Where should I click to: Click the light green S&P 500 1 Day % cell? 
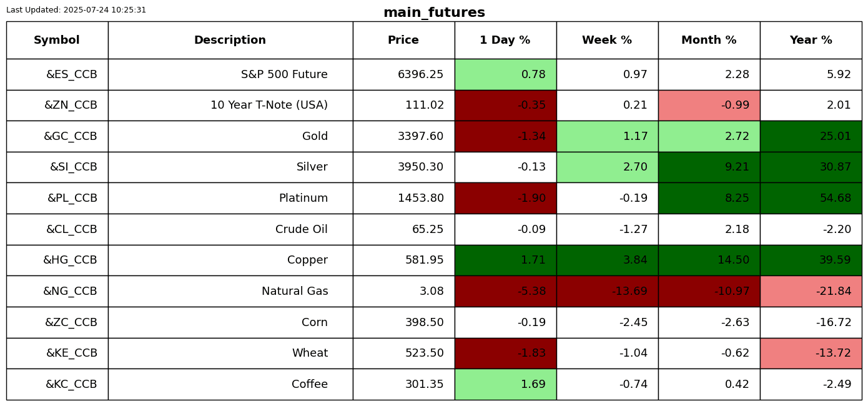tap(505, 75)
